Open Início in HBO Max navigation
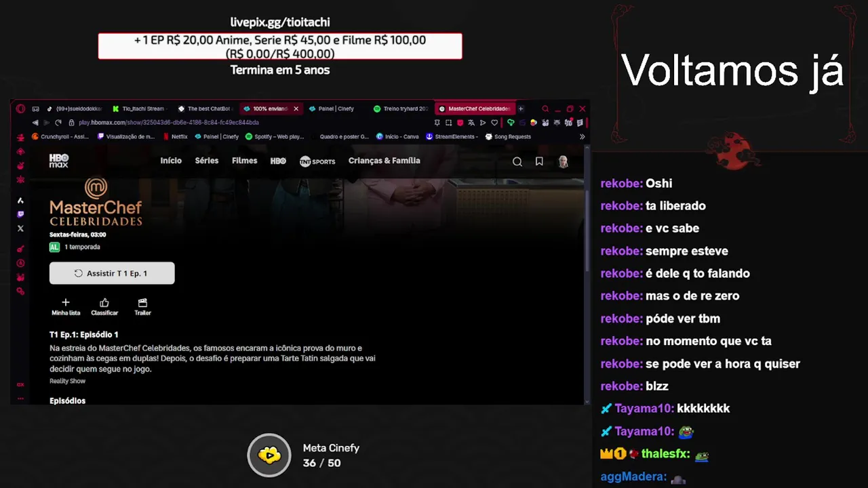This screenshot has width=868, height=488. click(x=171, y=161)
